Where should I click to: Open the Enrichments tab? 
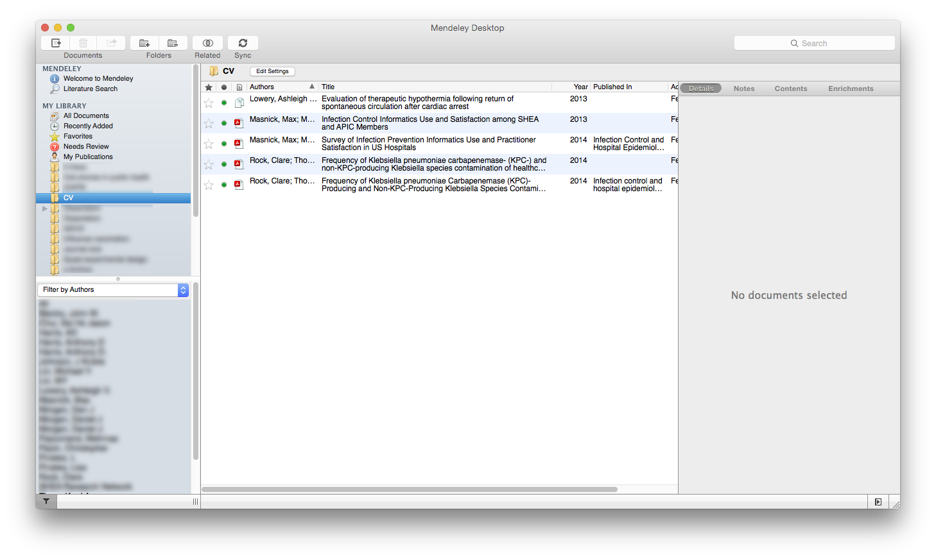click(x=850, y=89)
